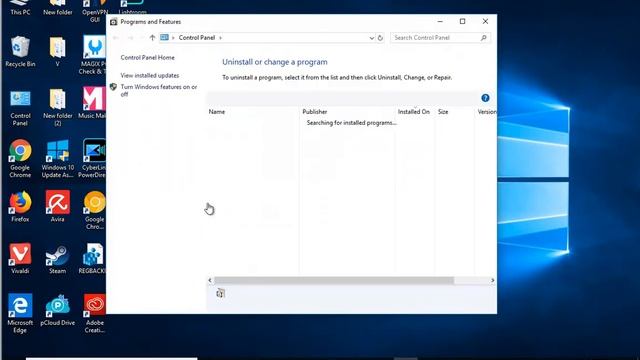Open the This PC desktop icon
Viewport: 640px width, 360px height.
coord(20,8)
